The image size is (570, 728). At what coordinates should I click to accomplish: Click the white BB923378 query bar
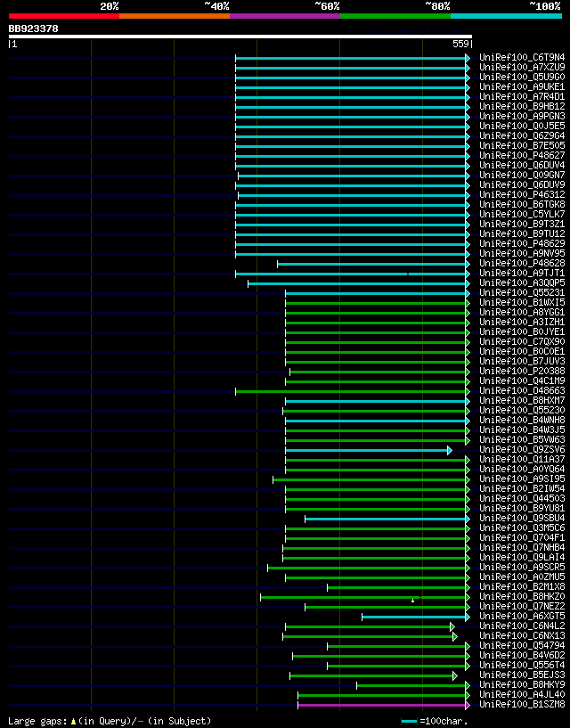[240, 37]
